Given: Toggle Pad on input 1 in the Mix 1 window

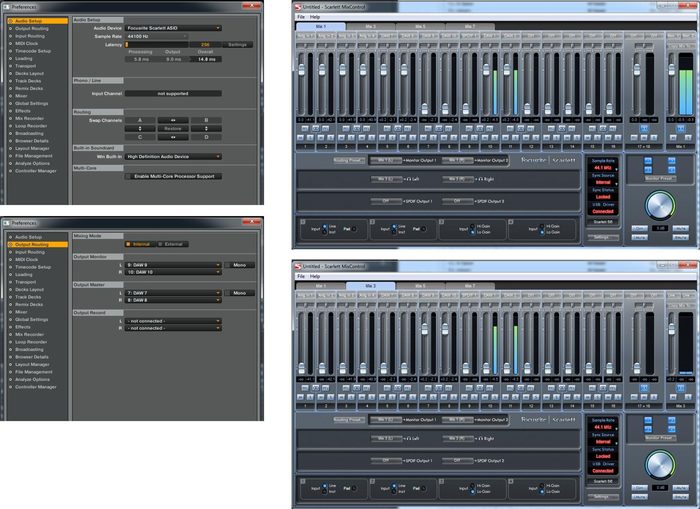Looking at the screenshot, I should (x=354, y=229).
